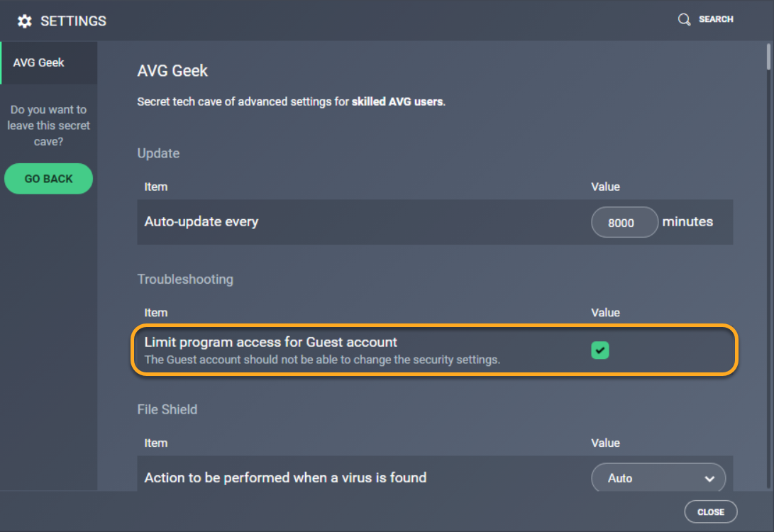Click the highlighted Guest account setting row
774x532 pixels.
click(355, 350)
